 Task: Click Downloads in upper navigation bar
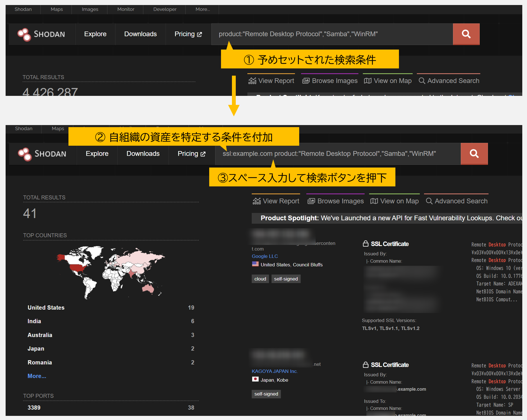pyautogui.click(x=140, y=34)
